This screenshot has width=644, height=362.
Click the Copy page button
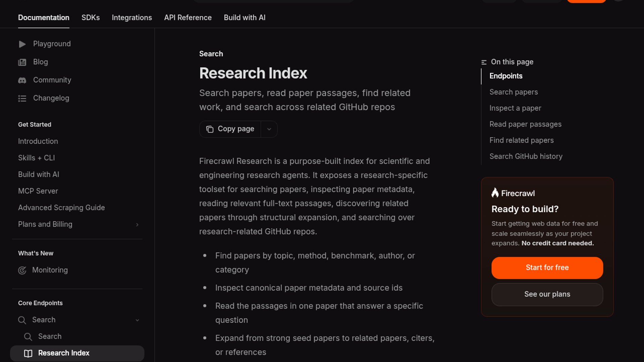point(230,129)
